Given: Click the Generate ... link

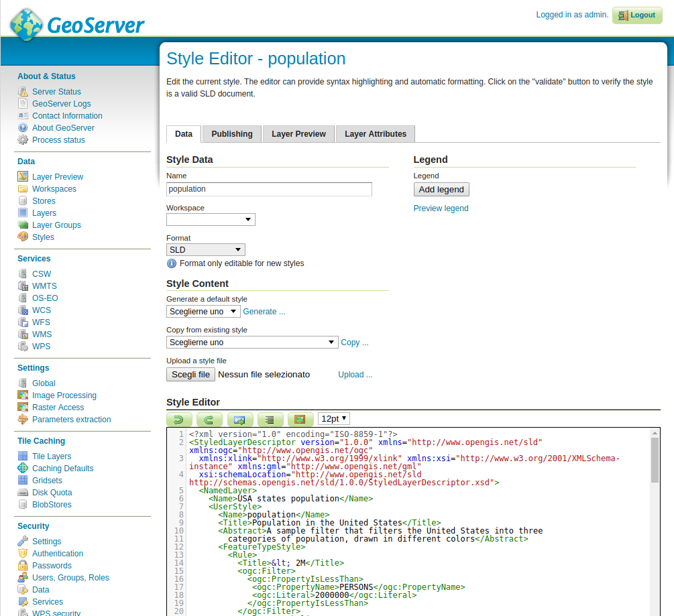Looking at the screenshot, I should click(x=264, y=312).
